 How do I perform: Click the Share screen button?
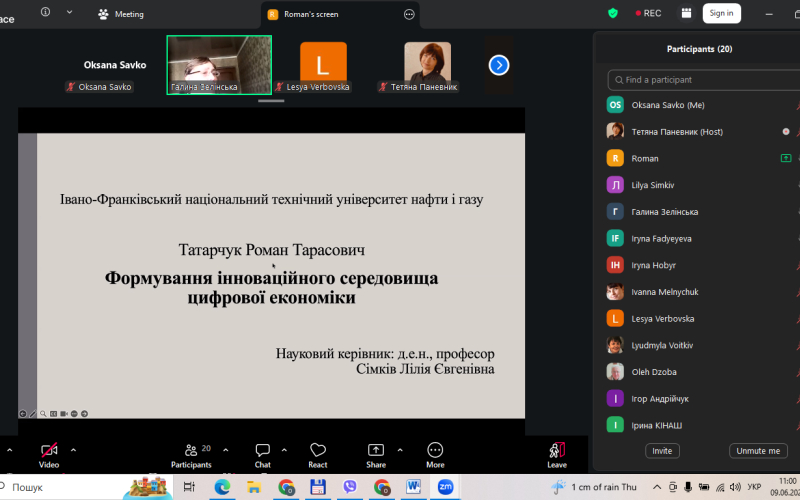376,455
